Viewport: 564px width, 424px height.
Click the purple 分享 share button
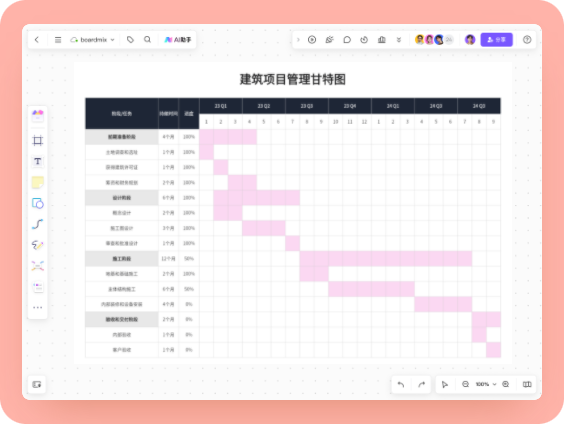496,40
